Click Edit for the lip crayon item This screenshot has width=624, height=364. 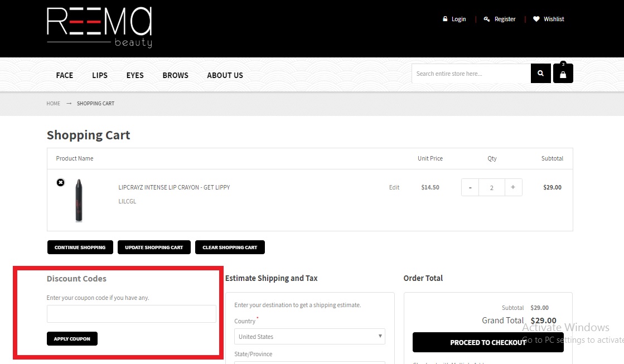(394, 187)
